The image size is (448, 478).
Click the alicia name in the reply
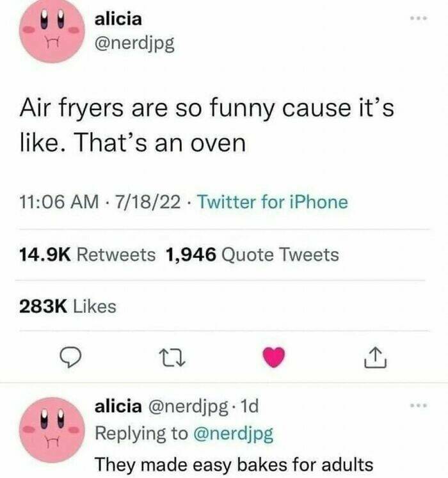(118, 406)
